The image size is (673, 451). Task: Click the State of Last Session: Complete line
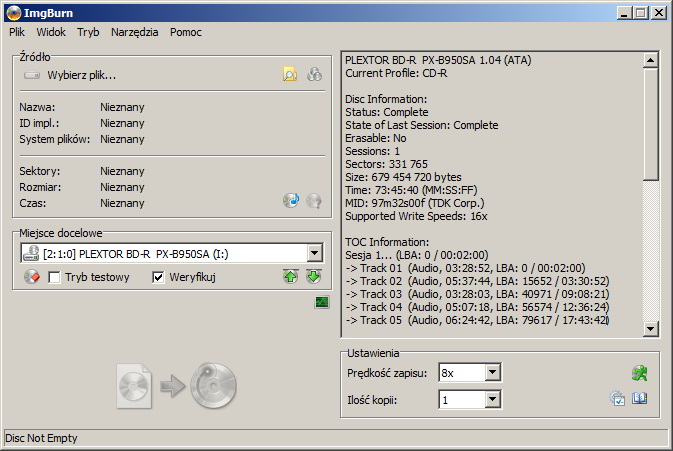422,125
